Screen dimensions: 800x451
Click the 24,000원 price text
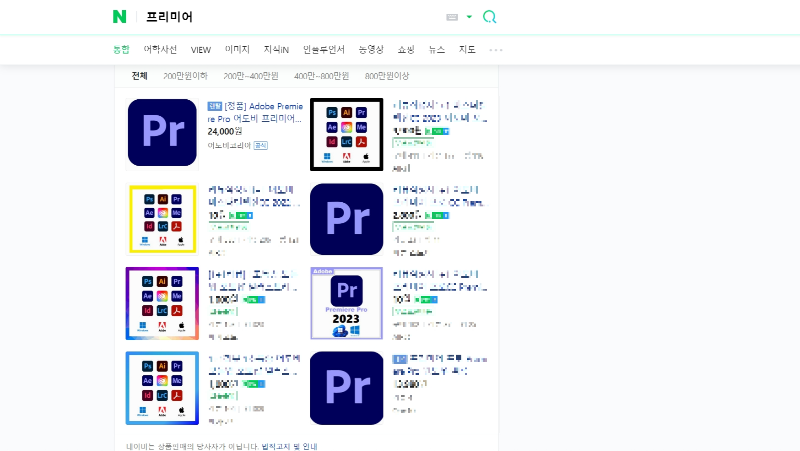224,131
